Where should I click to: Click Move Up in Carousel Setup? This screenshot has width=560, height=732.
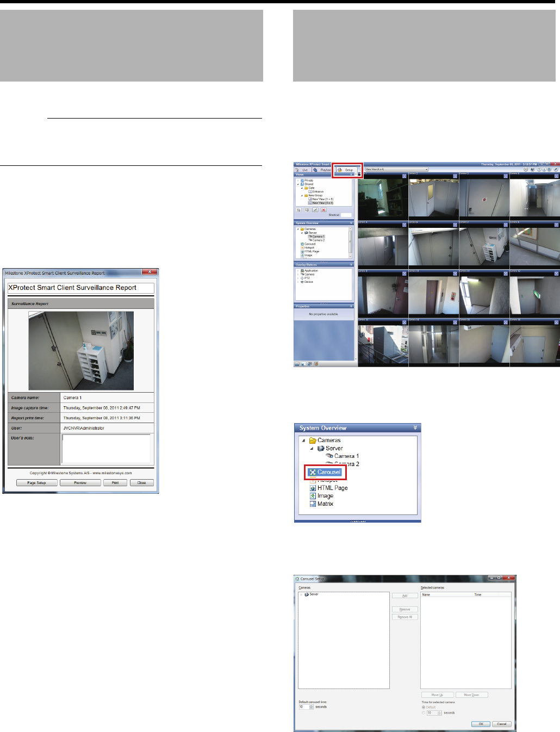[x=438, y=695]
